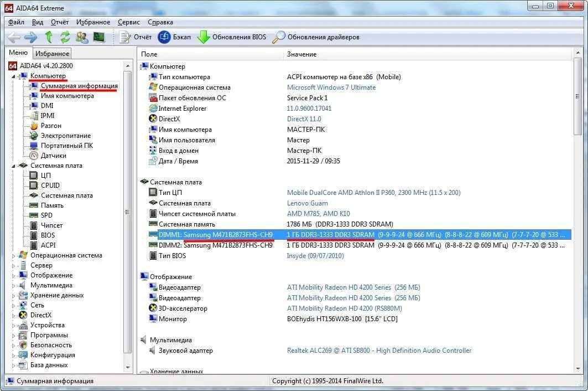Click the DirectX 11.0 value link
588x391 pixels.
click(x=304, y=119)
